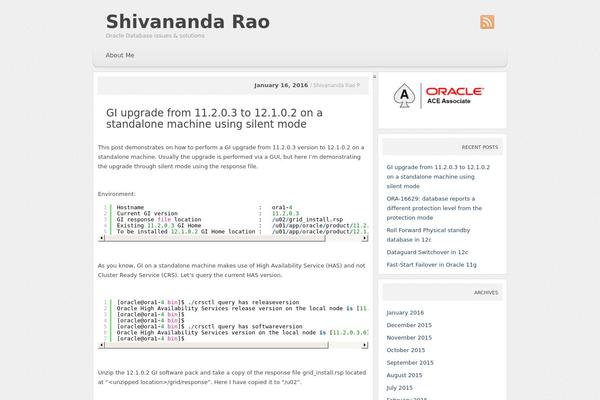Open recent post ORA-16629 protection level
Screen dimensions: 600x400
tap(434, 208)
